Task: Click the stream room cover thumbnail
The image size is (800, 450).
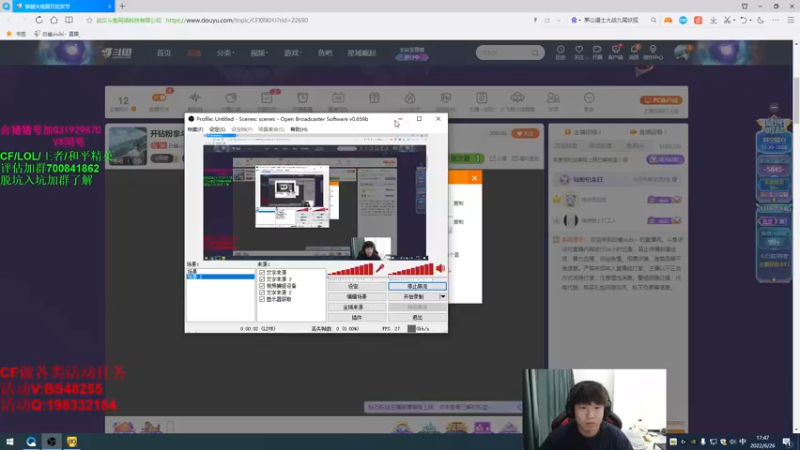Action: tap(128, 145)
